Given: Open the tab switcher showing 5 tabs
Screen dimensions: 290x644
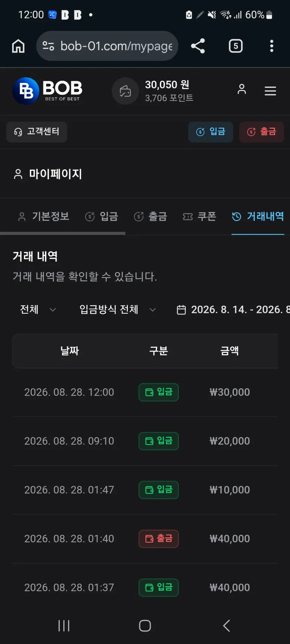Looking at the screenshot, I should pos(236,46).
